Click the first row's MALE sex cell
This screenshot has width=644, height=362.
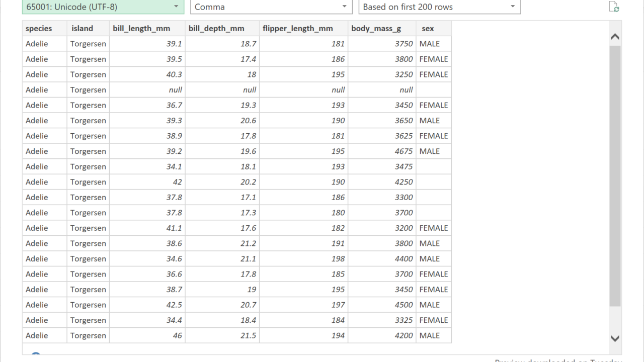coord(433,44)
